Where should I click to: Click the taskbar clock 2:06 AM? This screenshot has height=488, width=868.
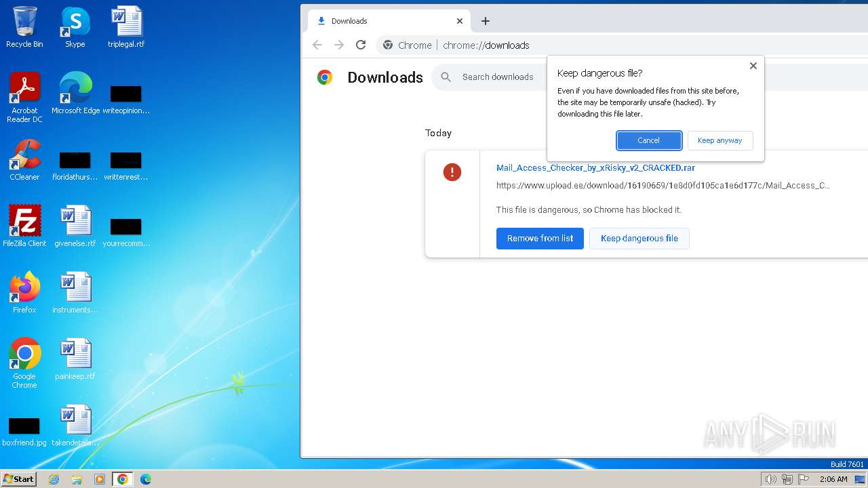[833, 479]
